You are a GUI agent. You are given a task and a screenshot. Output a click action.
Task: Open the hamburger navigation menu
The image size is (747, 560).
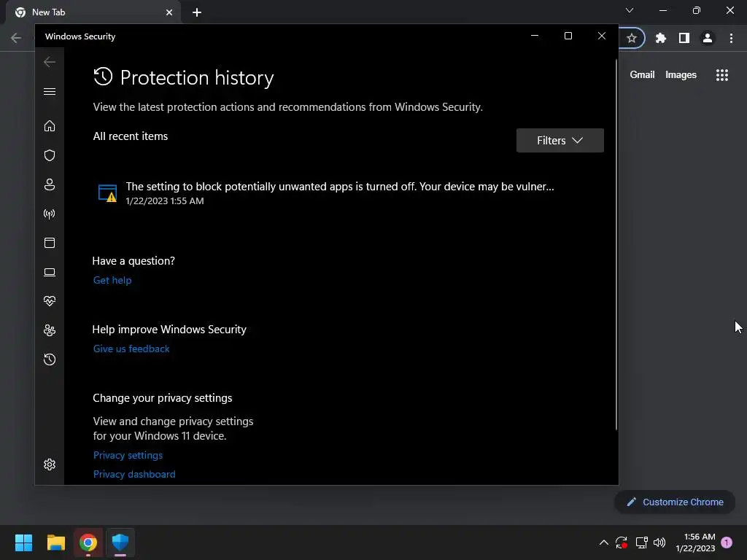[x=50, y=91]
